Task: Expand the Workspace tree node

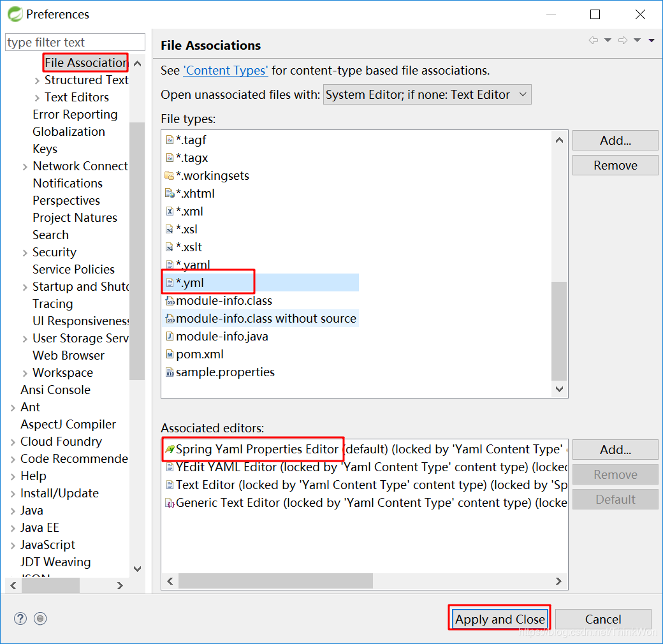Action: click(25, 373)
